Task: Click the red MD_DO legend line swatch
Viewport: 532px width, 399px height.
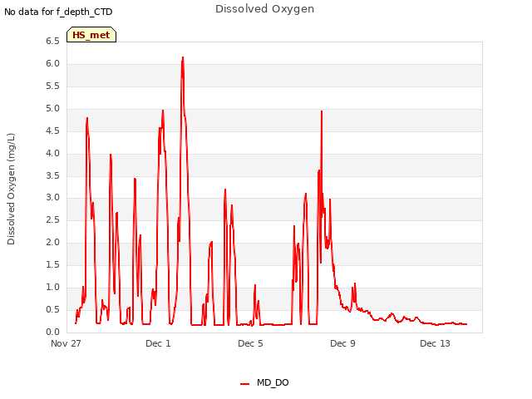Action: tap(244, 384)
